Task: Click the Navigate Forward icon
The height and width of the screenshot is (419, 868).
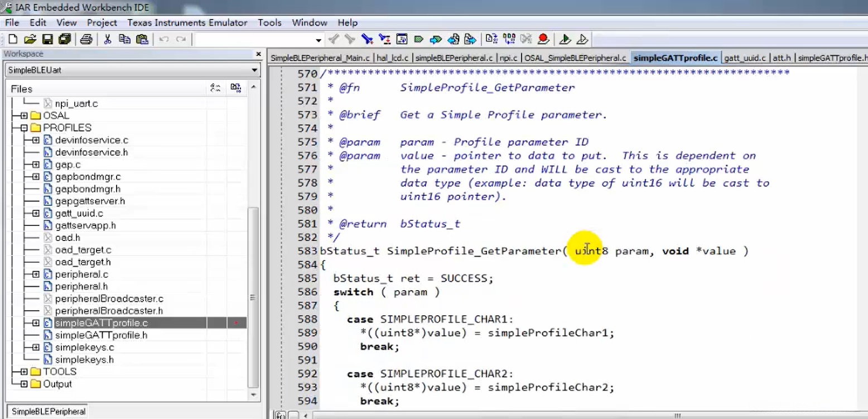Action: [x=470, y=39]
